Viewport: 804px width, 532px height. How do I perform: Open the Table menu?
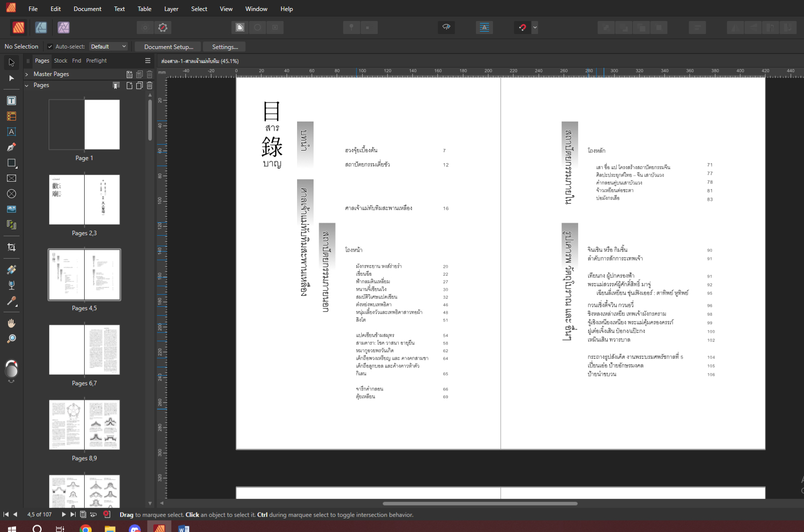[144, 9]
